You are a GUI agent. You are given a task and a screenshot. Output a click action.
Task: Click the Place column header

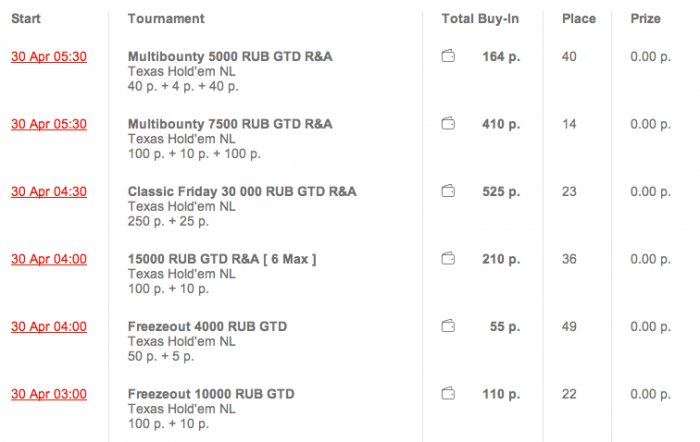click(579, 19)
